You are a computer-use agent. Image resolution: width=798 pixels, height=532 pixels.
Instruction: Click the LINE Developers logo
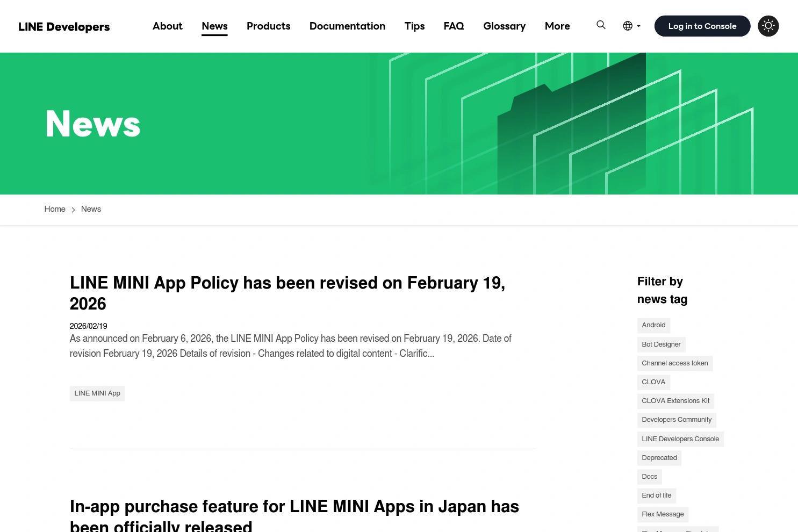click(64, 26)
